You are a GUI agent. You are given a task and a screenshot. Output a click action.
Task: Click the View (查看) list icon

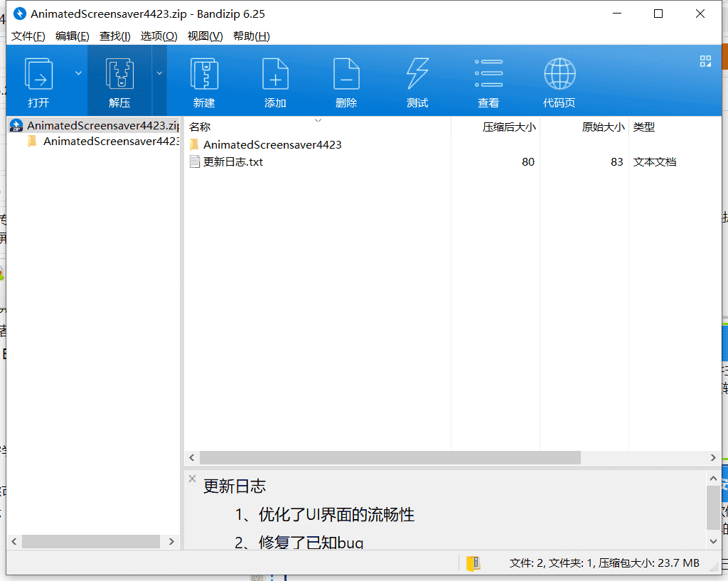[488, 73]
